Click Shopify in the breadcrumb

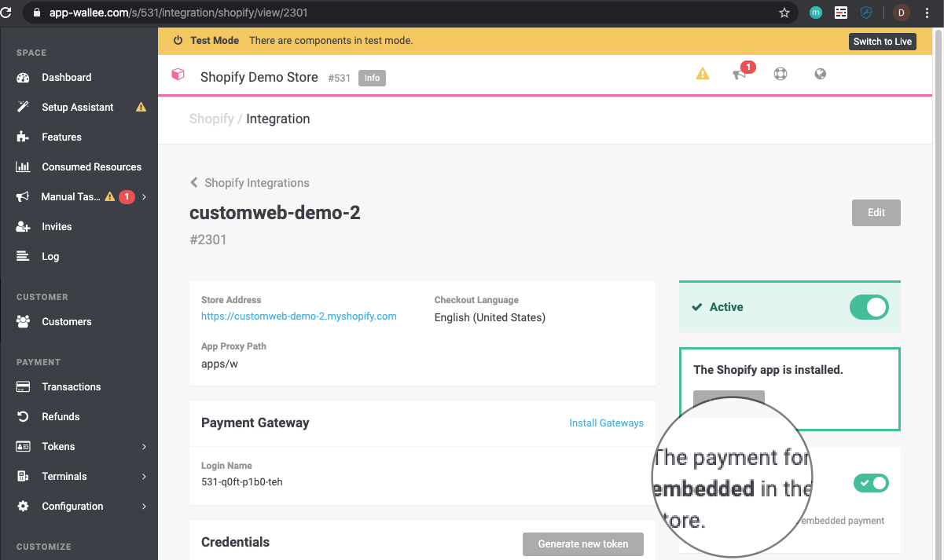point(211,119)
